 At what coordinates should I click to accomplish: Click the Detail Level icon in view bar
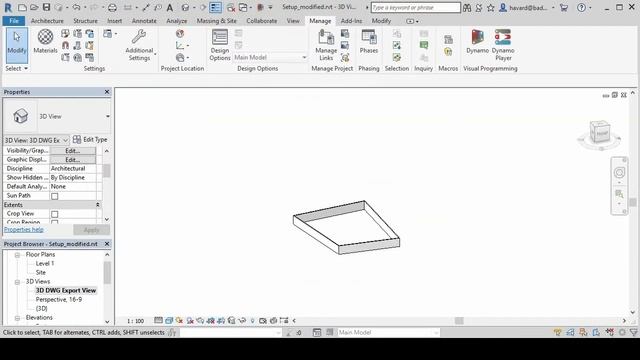pos(158,321)
